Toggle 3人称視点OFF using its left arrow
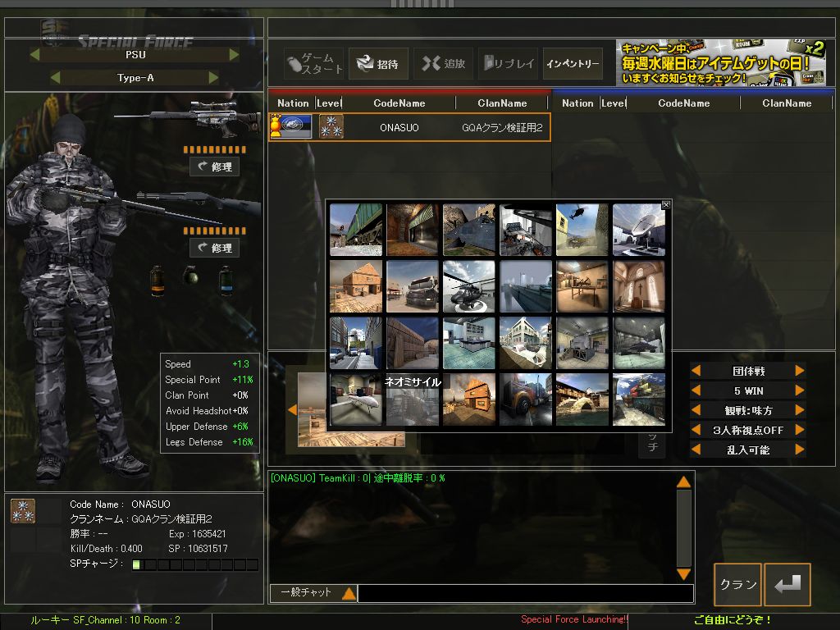The height and width of the screenshot is (630, 840). (696, 430)
